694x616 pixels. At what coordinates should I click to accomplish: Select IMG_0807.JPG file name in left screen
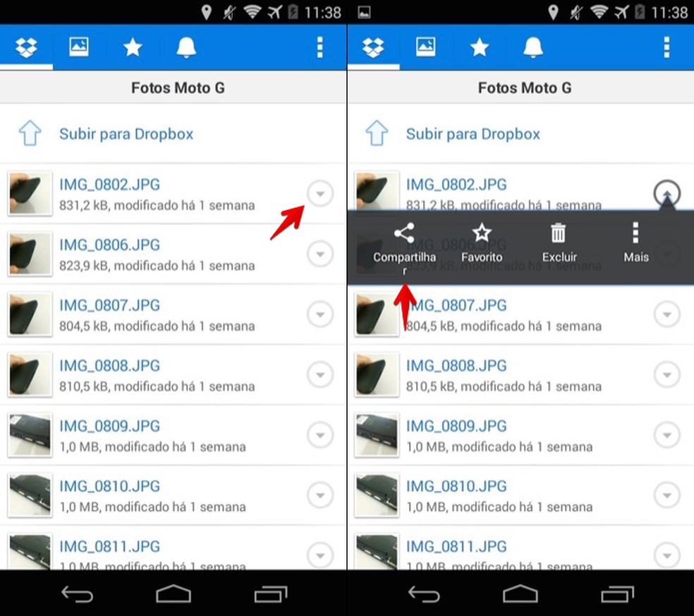click(110, 305)
